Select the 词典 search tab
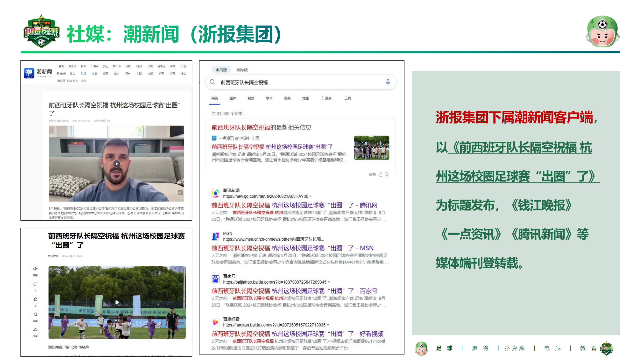Viewport: 644px width, 362px height. 287,98
